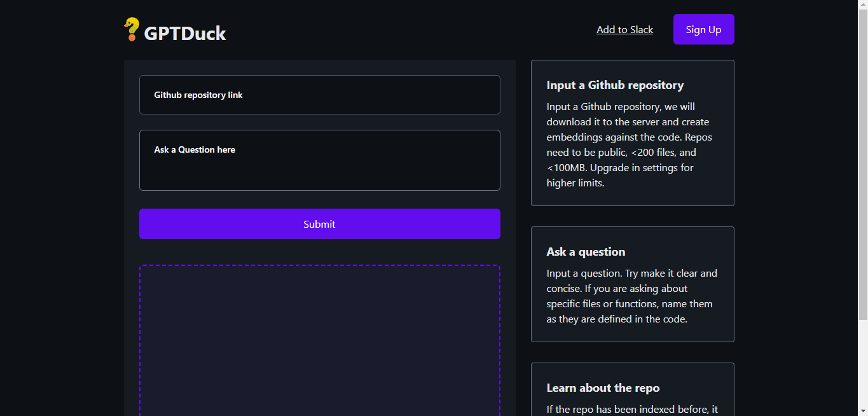Click the scrollbar up arrow
The image size is (868, 416).
click(x=863, y=4)
